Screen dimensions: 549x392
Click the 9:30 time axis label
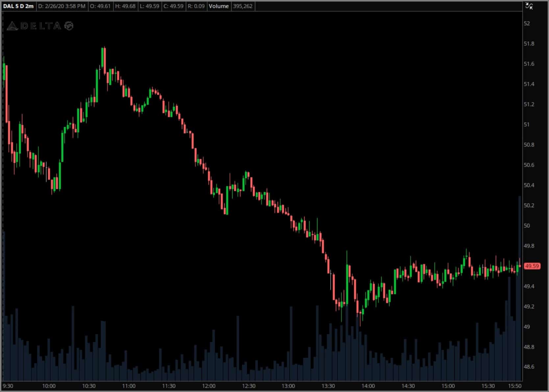pyautogui.click(x=8, y=386)
